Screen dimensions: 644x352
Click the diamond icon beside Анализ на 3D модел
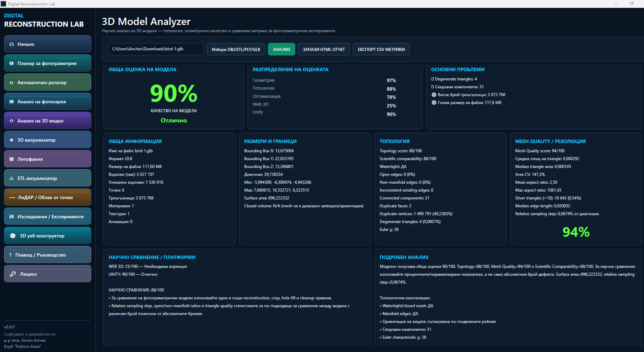click(x=12, y=121)
